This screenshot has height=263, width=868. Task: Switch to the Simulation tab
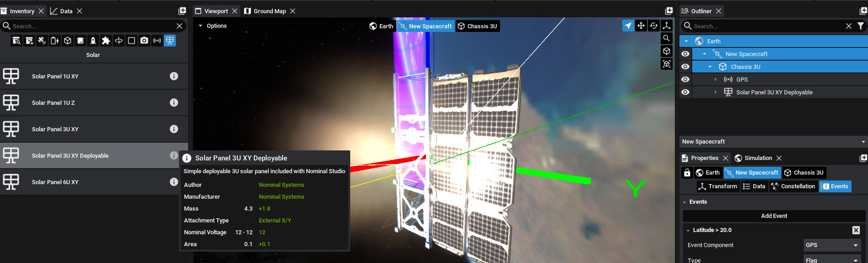(x=758, y=158)
